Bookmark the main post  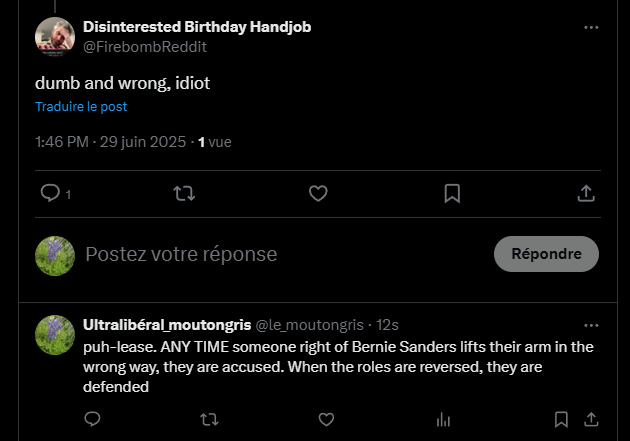[x=452, y=193]
